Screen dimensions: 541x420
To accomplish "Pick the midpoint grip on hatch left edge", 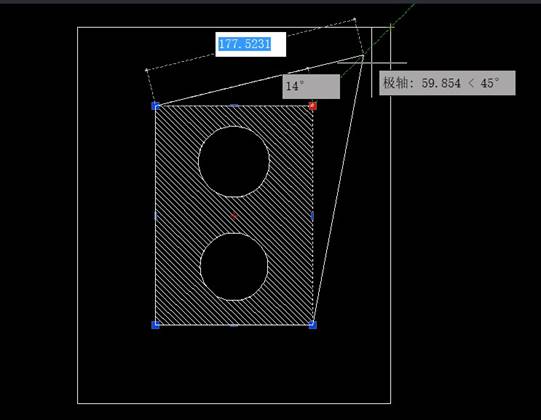I will click(x=156, y=216).
